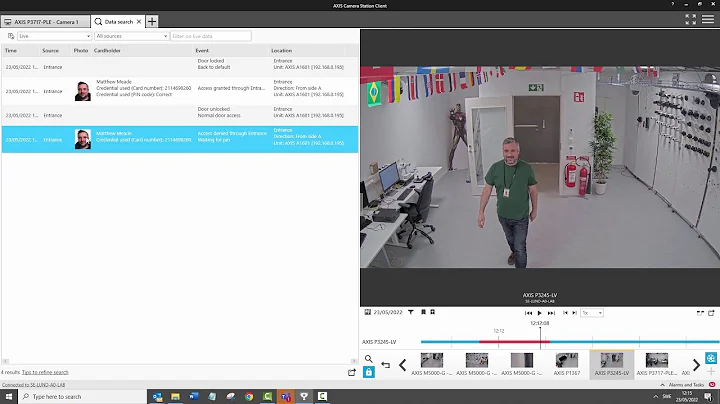
Task: Toggle full screen mode icon
Action: point(691,19)
